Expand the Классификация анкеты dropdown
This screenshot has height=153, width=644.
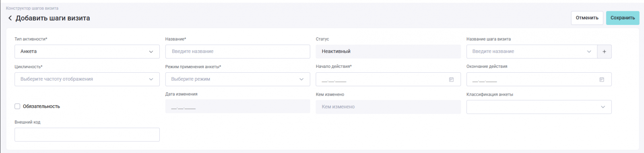tap(539, 107)
